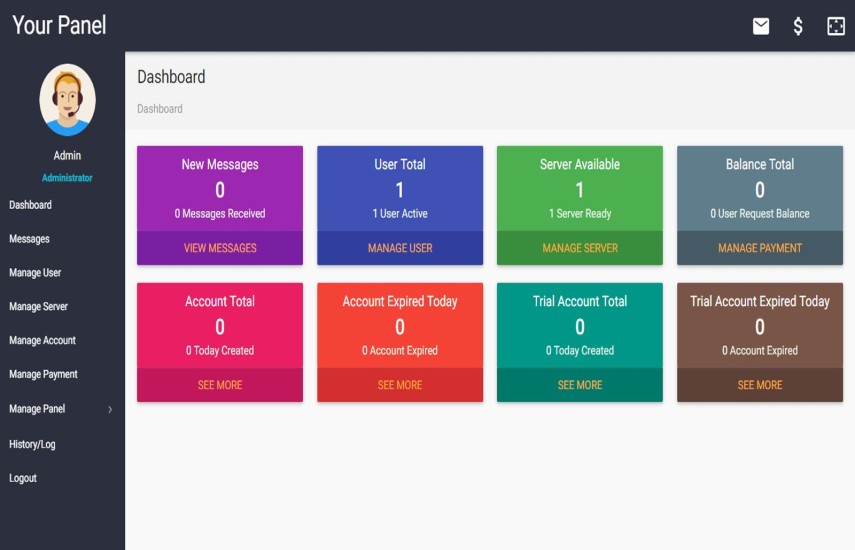Toggle fullscreen using the expand icon
Screen dimensions: 855x550
pyautogui.click(x=836, y=26)
